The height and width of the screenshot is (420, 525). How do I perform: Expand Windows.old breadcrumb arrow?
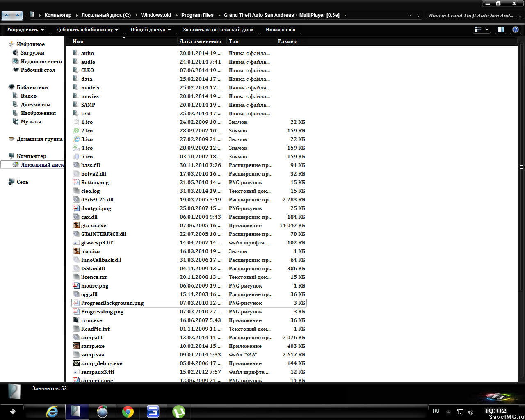(176, 15)
